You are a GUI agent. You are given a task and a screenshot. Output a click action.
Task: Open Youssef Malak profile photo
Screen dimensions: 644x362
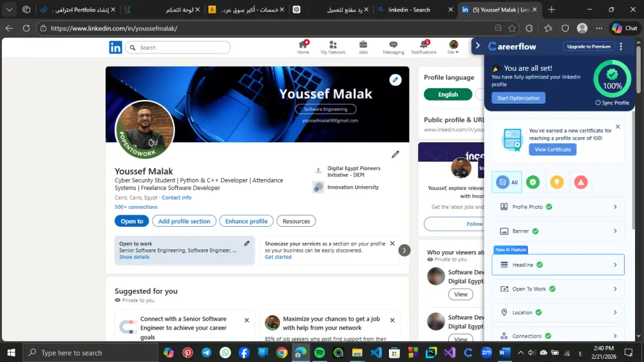144,130
